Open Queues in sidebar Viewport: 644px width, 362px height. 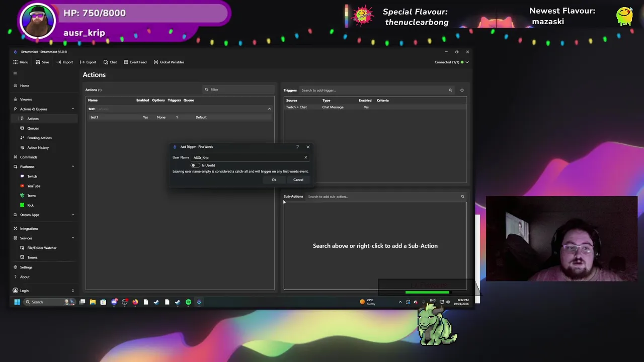(33, 128)
